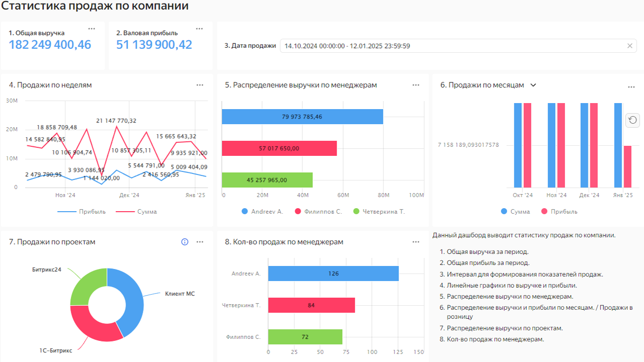This screenshot has height=362, width=644.
Task: Expand the Продажи по месяцам dropdown chevron
Action: click(533, 85)
